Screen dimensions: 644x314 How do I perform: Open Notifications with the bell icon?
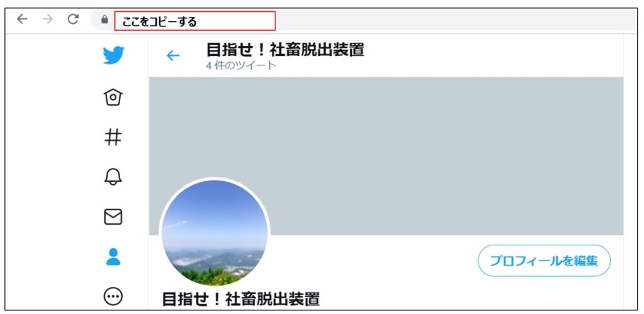[x=113, y=177]
